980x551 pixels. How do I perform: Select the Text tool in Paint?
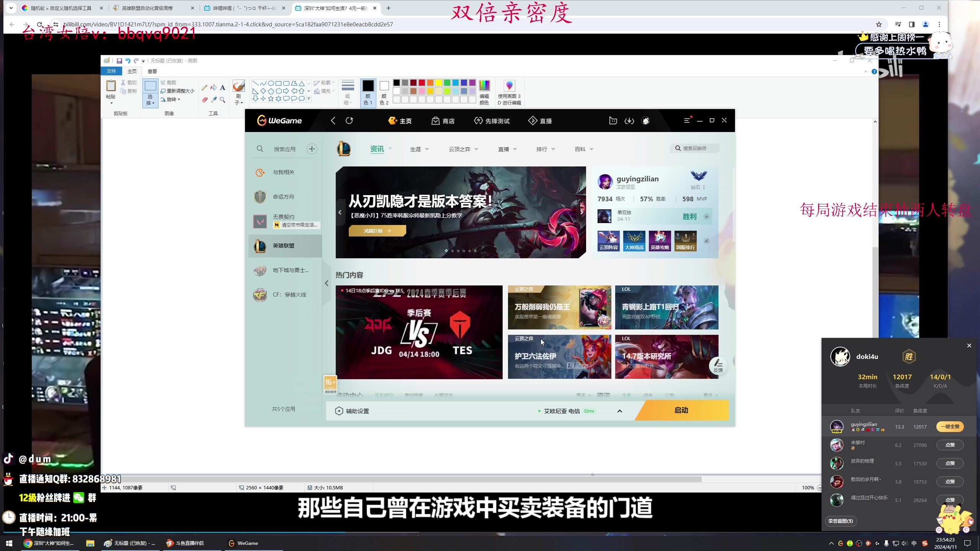click(x=222, y=88)
